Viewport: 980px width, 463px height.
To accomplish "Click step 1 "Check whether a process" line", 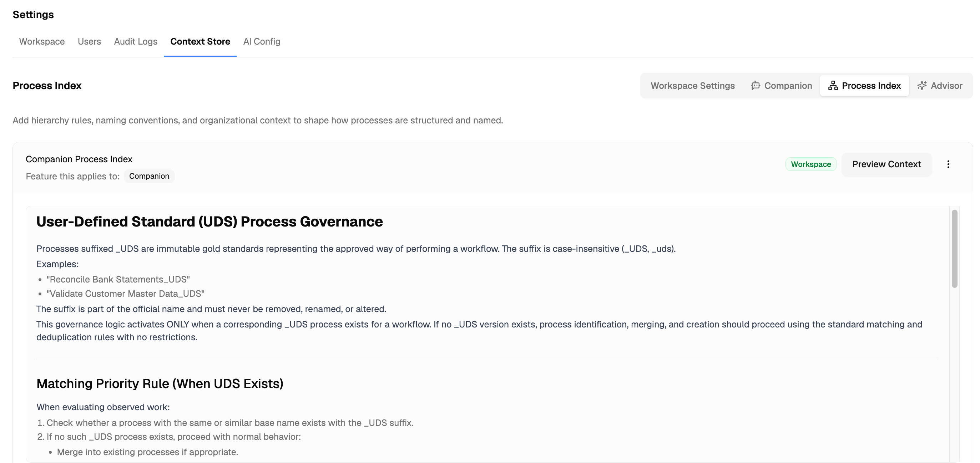I will pyautogui.click(x=230, y=423).
